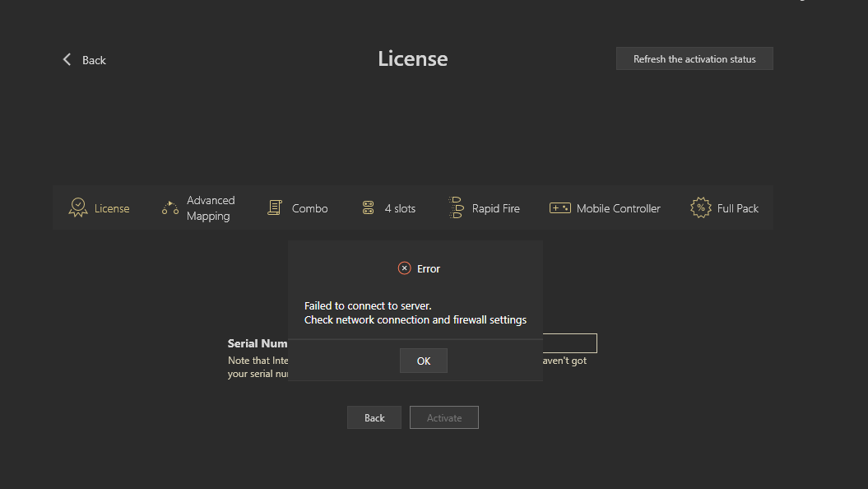
Task: Click the License ribbon badge icon
Action: click(78, 208)
